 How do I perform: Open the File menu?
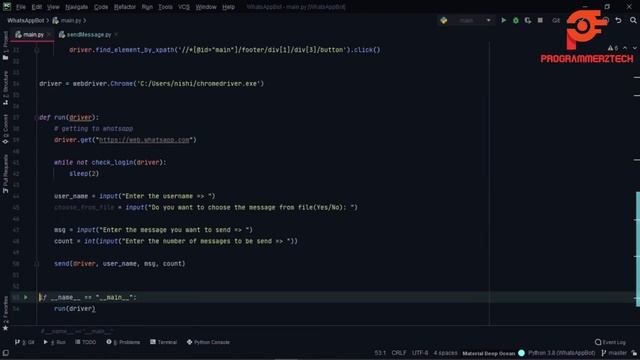(x=21, y=7)
